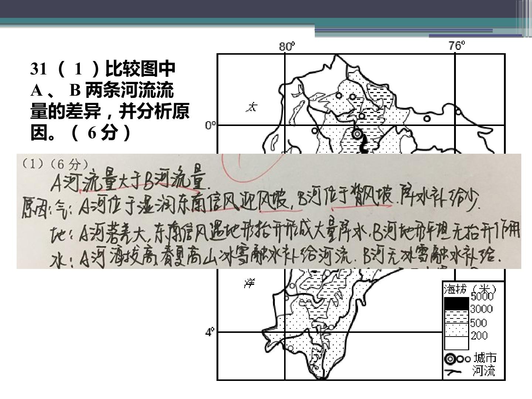Select the black 3000–5000 elevation swatch in the legend
Image resolution: width=532 pixels, height=399 pixels.
click(456, 304)
